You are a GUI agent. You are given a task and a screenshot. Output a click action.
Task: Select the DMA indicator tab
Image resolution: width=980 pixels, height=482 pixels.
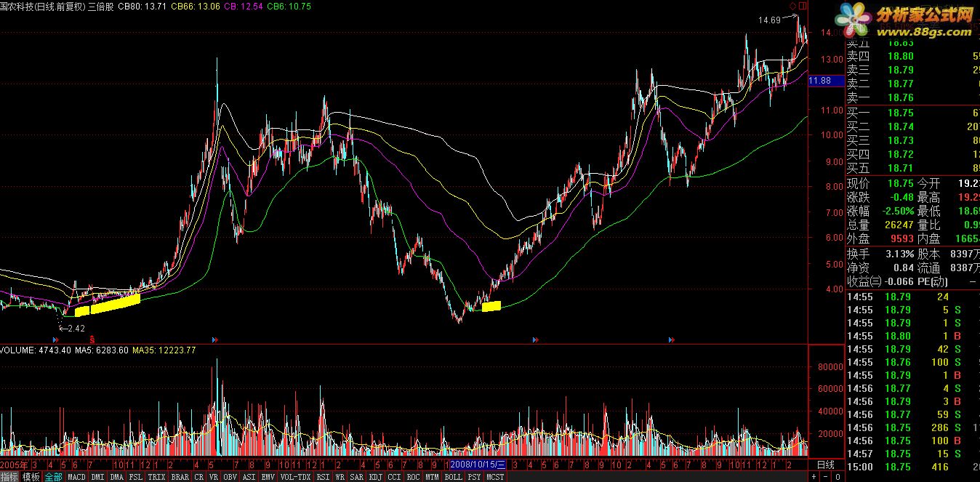(x=116, y=477)
